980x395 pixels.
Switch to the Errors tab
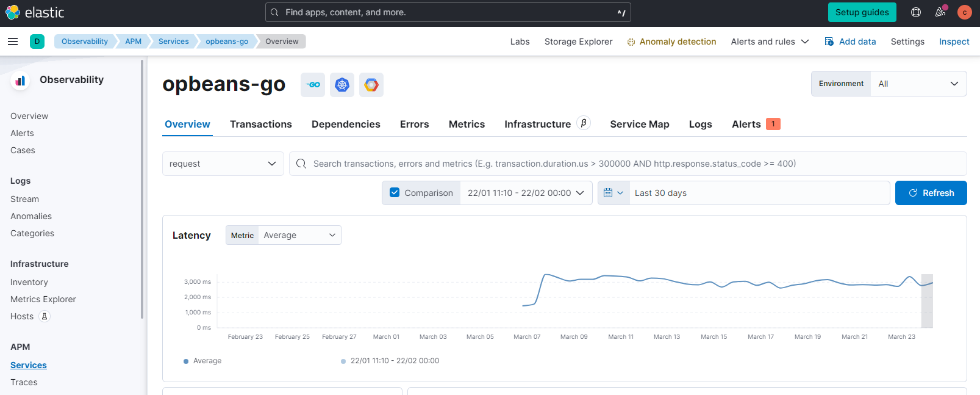tap(415, 124)
